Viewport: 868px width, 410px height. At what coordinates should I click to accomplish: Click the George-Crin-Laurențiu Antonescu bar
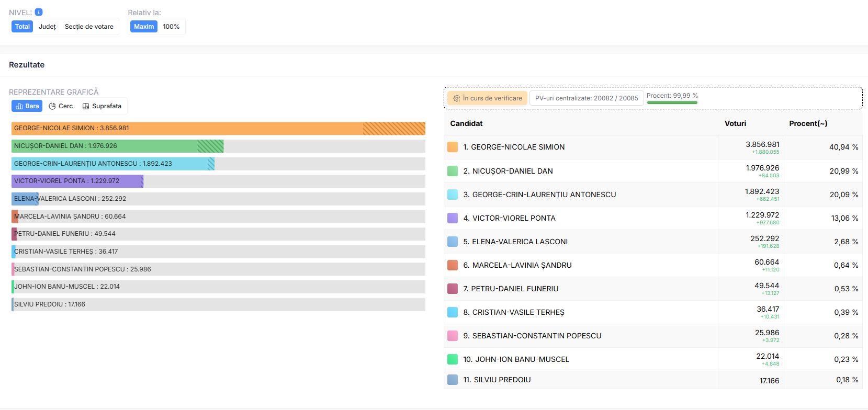coord(113,164)
